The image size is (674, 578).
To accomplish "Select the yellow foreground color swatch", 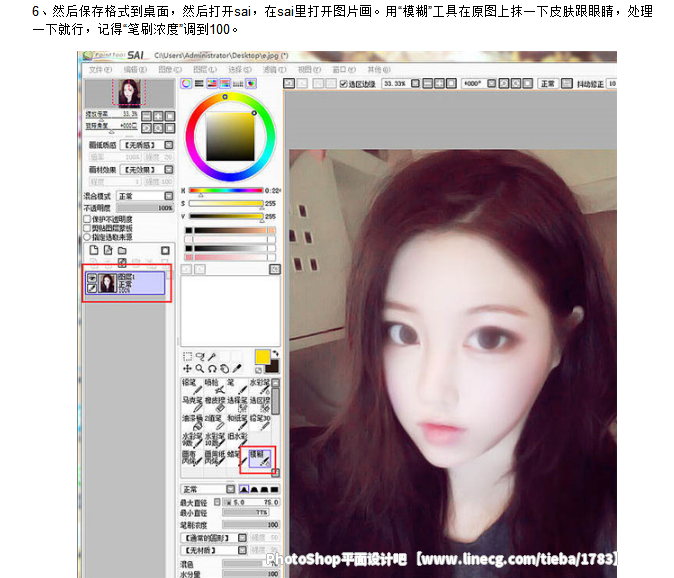I will pos(262,357).
